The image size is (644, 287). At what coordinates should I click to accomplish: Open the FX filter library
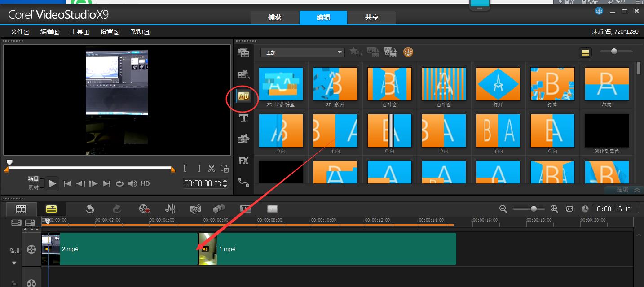(243, 161)
